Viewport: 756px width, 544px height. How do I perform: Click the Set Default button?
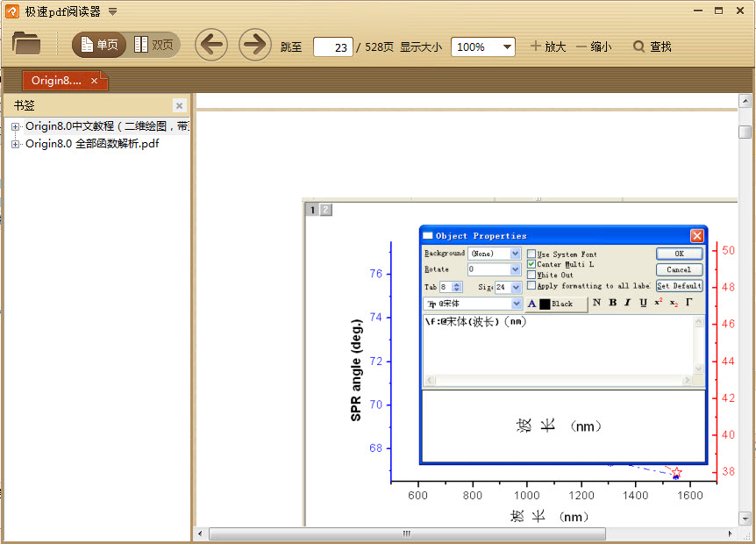pos(680,285)
